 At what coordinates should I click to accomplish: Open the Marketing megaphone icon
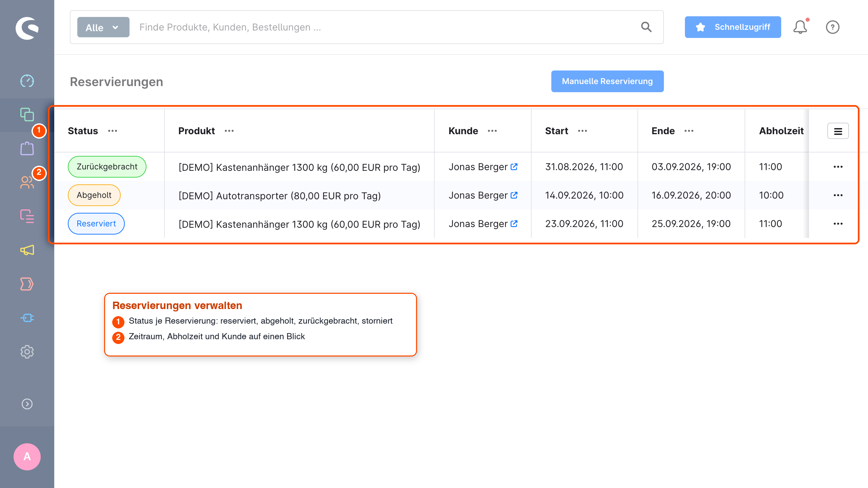pyautogui.click(x=27, y=250)
